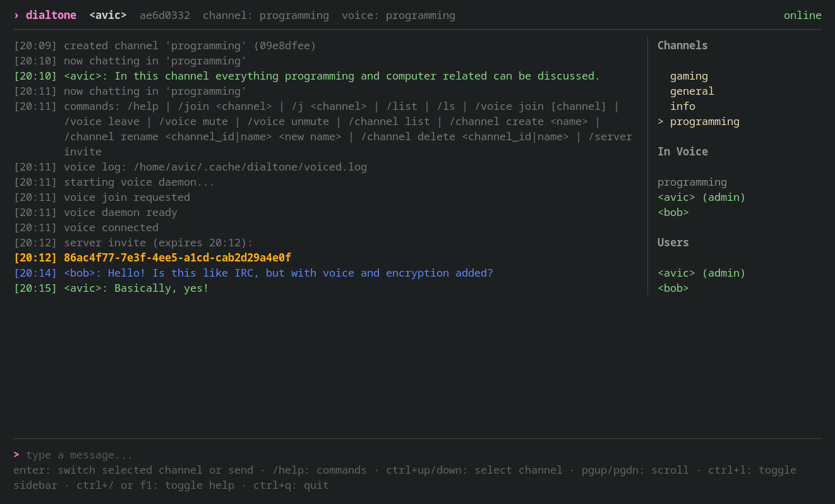Screen dimensions: 835x504
Task: Select avic (admin) in In Voice list
Action: pyautogui.click(x=701, y=197)
